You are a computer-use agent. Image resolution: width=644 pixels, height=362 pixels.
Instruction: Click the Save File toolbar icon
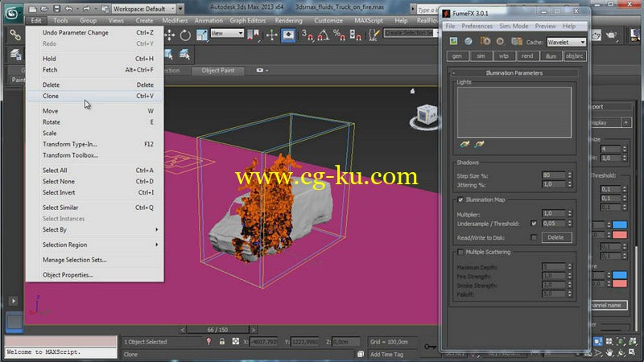(56, 9)
